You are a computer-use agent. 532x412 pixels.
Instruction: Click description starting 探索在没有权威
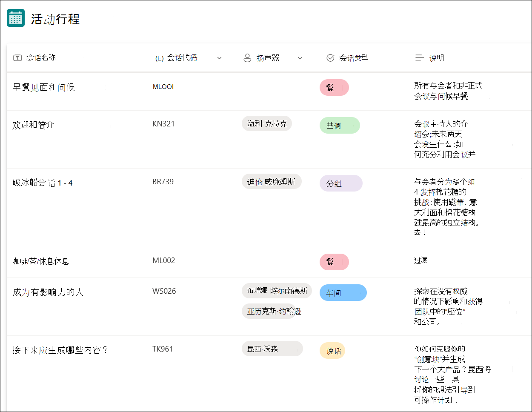448,306
